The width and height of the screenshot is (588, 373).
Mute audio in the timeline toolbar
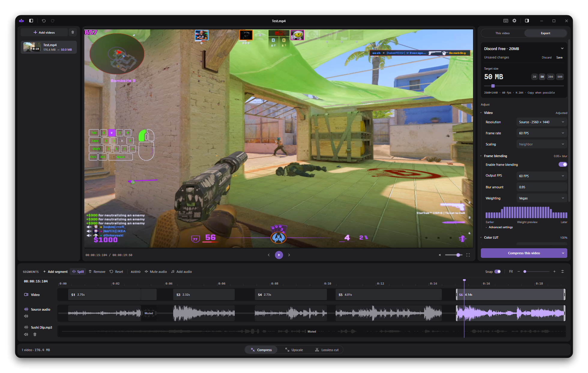[156, 272]
